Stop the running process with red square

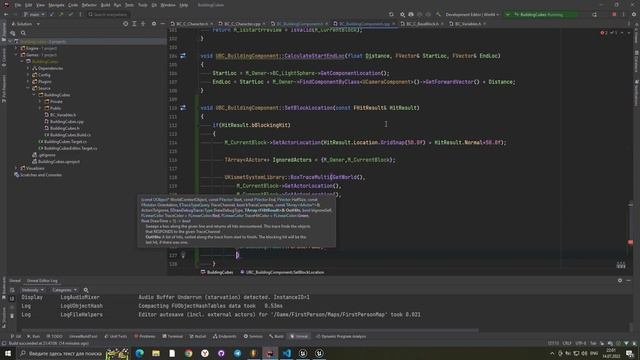614,14
